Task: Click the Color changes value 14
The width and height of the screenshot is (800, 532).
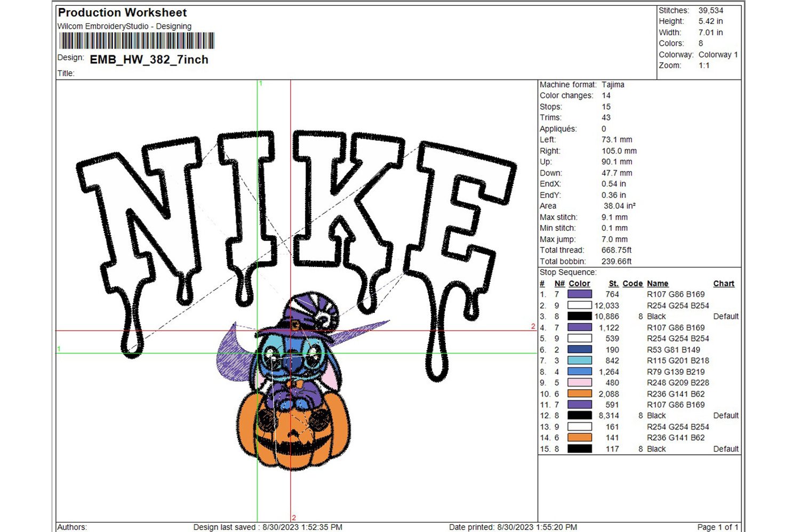Action: click(606, 95)
